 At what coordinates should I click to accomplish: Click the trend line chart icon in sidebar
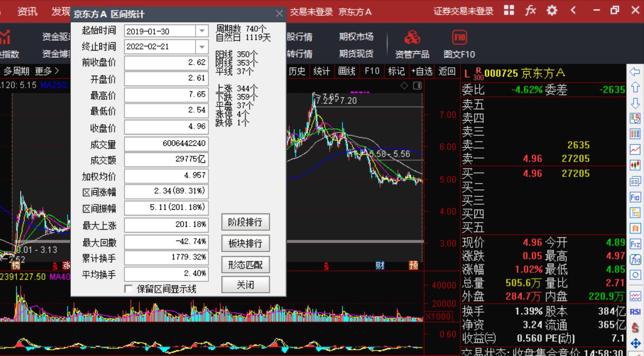click(x=635, y=149)
